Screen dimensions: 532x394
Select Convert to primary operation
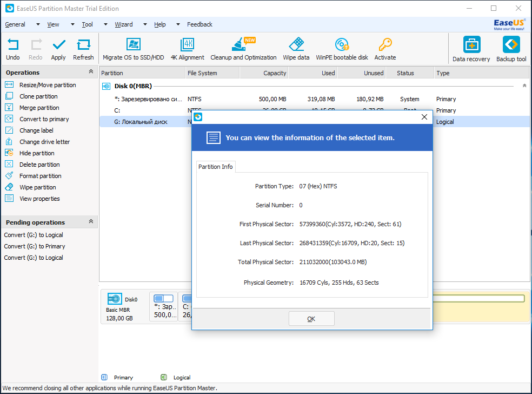[x=44, y=119]
